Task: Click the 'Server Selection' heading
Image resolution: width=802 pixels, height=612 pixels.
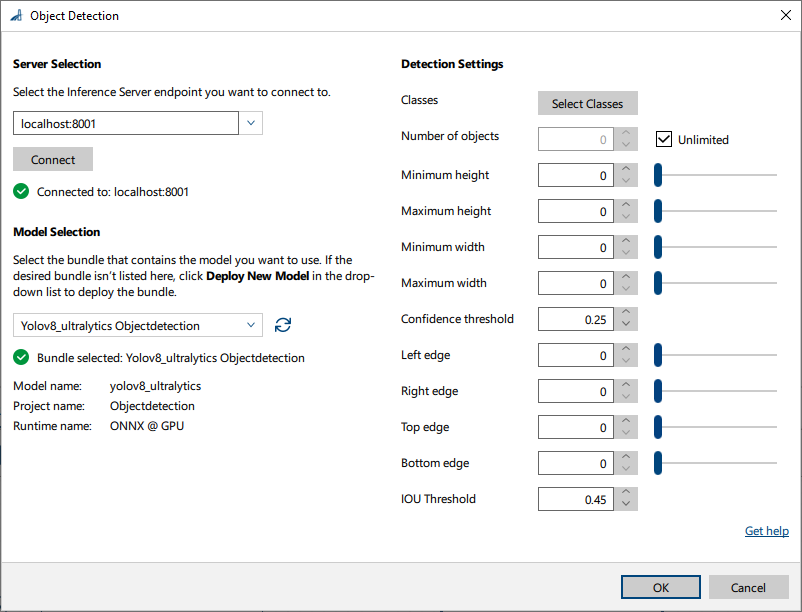Action: [x=57, y=64]
